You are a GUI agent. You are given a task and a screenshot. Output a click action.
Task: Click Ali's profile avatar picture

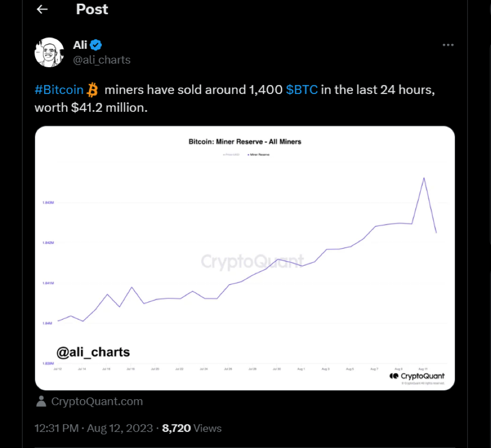49,52
